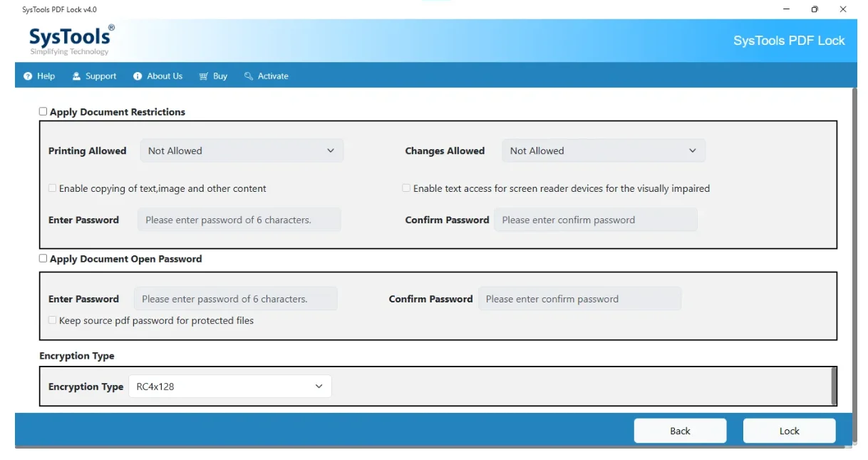Viewport: 868px width, 460px height.
Task: Go back using the Back button
Action: [x=680, y=431]
